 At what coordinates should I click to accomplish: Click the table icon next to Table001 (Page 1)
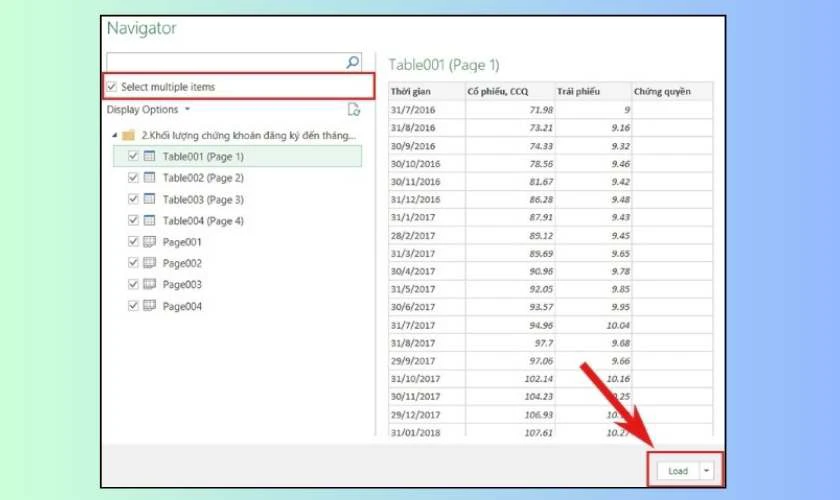click(x=149, y=156)
